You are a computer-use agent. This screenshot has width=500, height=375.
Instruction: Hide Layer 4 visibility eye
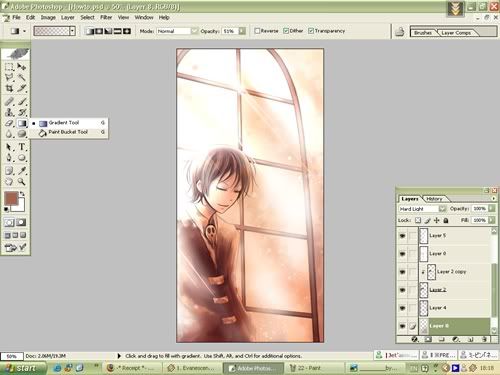tap(402, 308)
